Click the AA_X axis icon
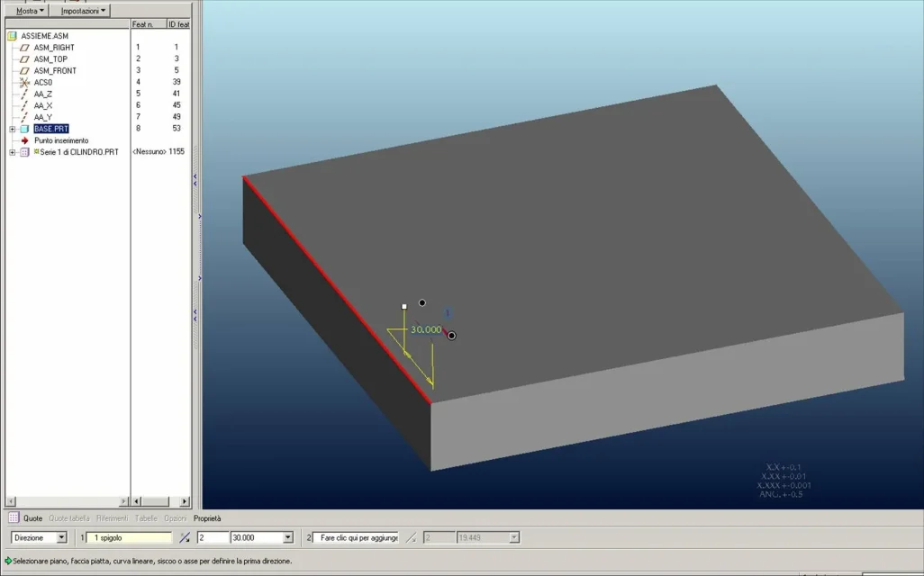Image resolution: width=924 pixels, height=576 pixels. [24, 105]
